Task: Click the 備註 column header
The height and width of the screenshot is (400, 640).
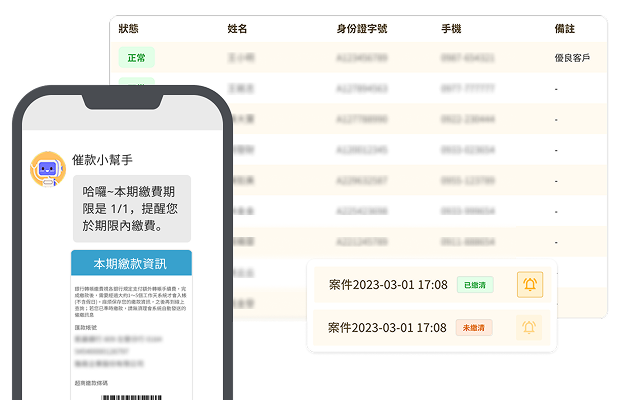Action: pyautogui.click(x=565, y=29)
